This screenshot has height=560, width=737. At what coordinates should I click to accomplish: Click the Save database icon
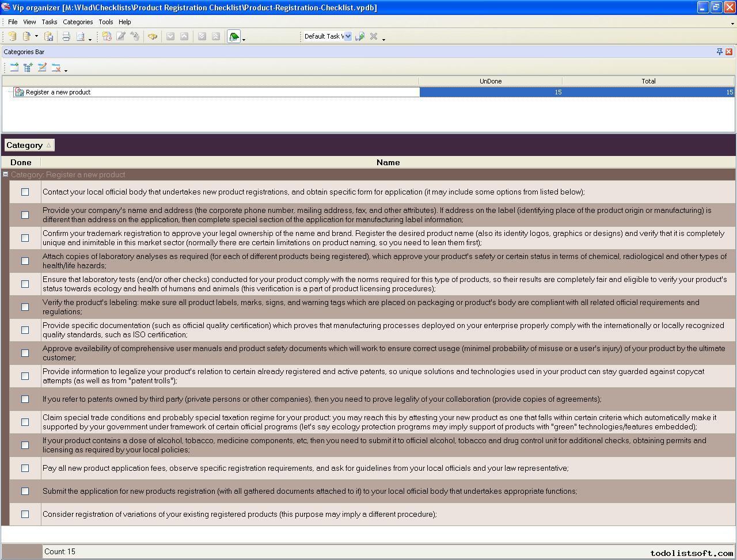click(49, 37)
